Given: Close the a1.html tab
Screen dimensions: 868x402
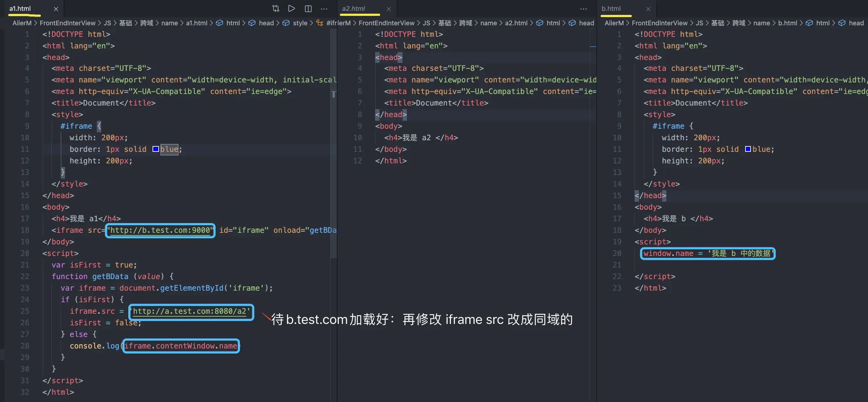Looking at the screenshot, I should [x=56, y=9].
